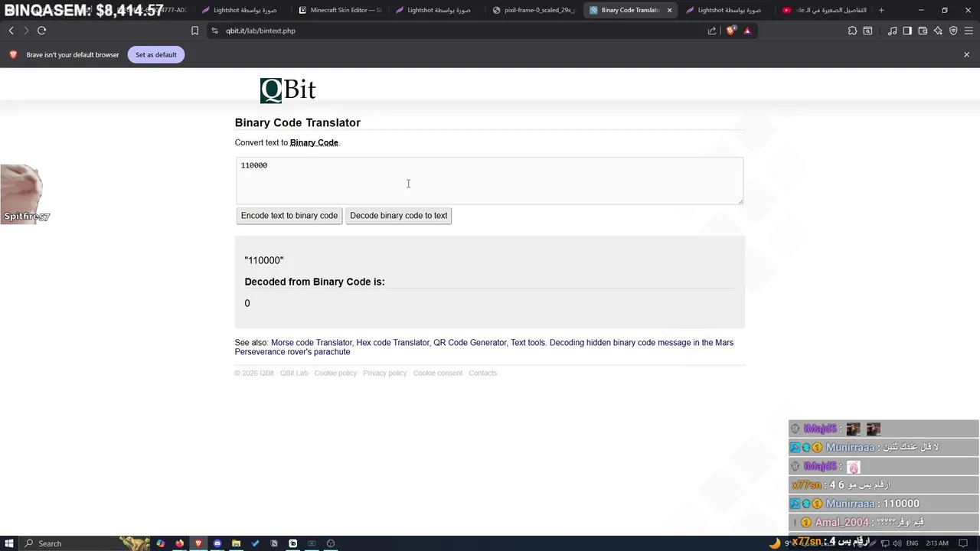The width and height of the screenshot is (980, 551).
Task: Open the media control music-note icon
Action: 892,31
